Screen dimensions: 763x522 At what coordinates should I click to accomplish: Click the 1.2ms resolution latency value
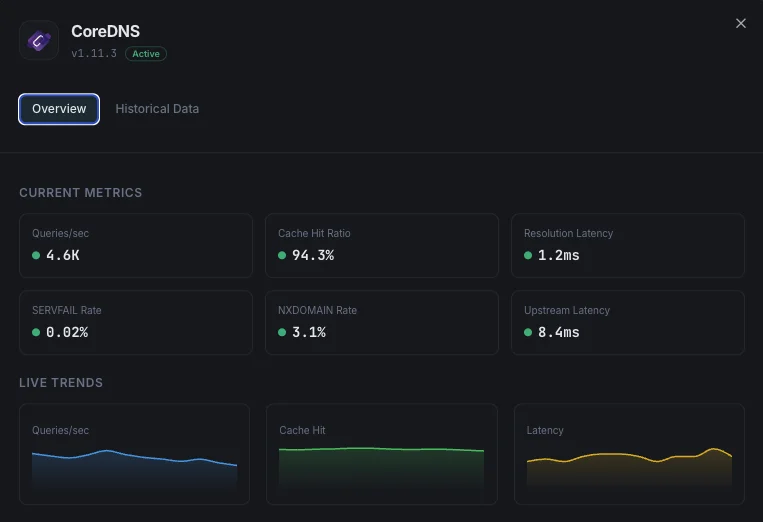[x=559, y=255]
